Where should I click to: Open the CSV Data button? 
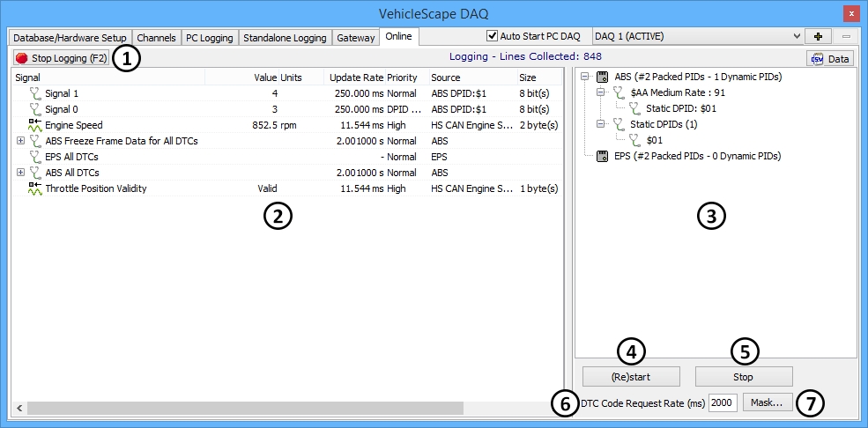pos(830,59)
